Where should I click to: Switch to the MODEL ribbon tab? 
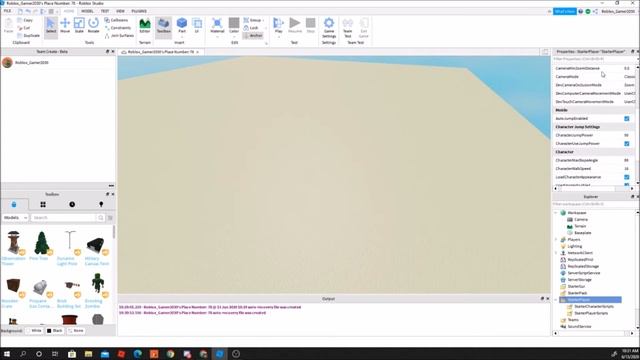(87, 11)
